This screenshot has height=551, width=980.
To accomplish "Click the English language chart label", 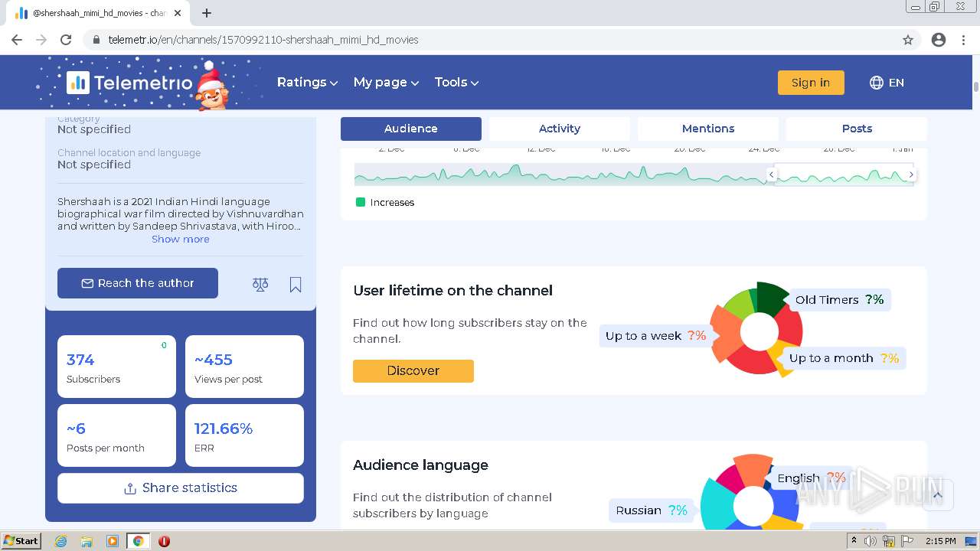I will tap(812, 478).
